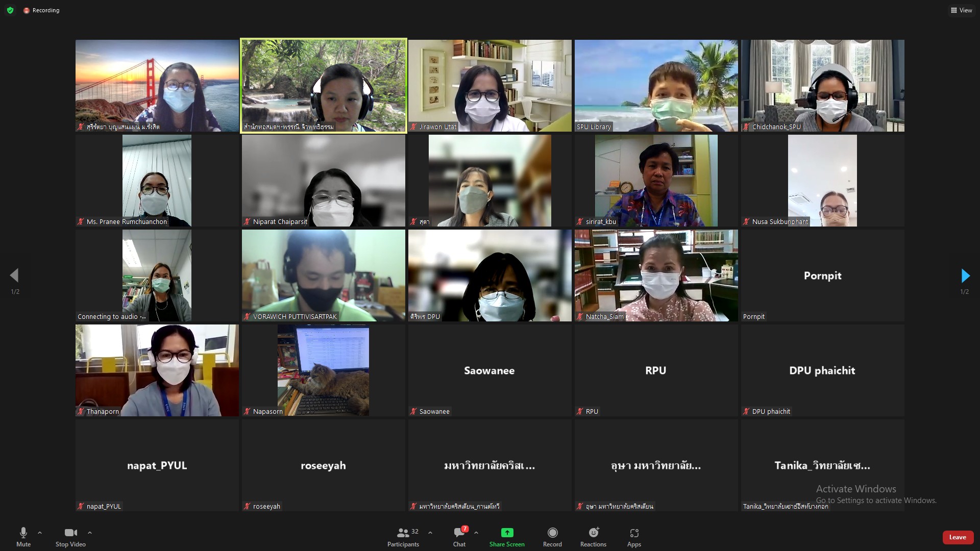Click the green Share Screen icon
Image resolution: width=980 pixels, height=551 pixels.
pyautogui.click(x=507, y=533)
